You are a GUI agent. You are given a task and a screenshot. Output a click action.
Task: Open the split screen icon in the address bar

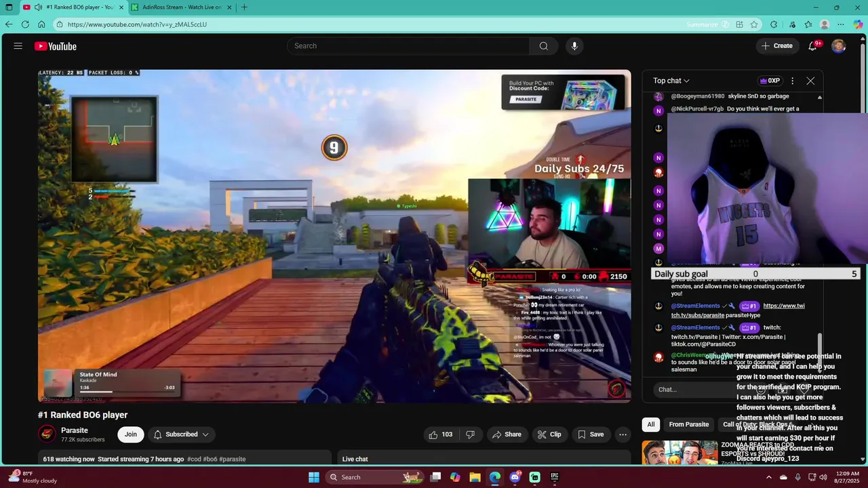[x=739, y=24]
